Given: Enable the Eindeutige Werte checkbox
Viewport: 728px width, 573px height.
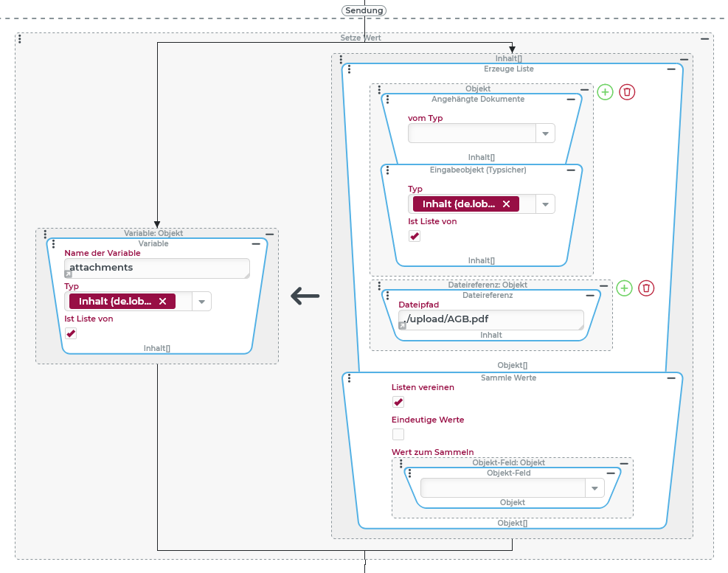Looking at the screenshot, I should pyautogui.click(x=398, y=434).
